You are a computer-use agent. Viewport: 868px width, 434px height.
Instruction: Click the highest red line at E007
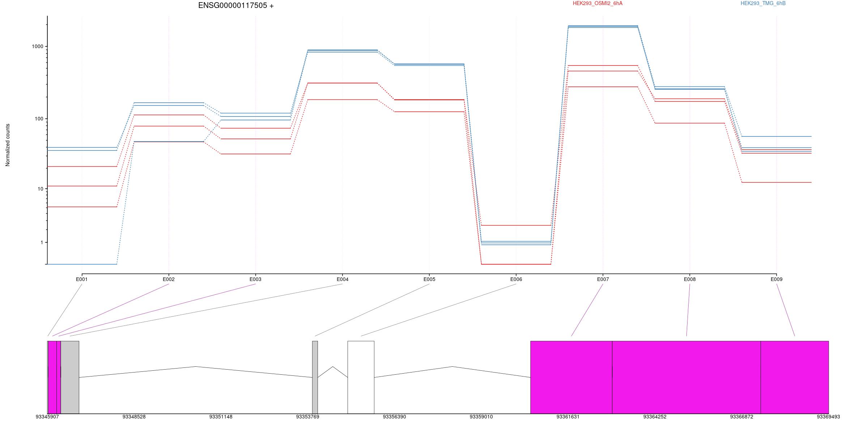(x=603, y=65)
